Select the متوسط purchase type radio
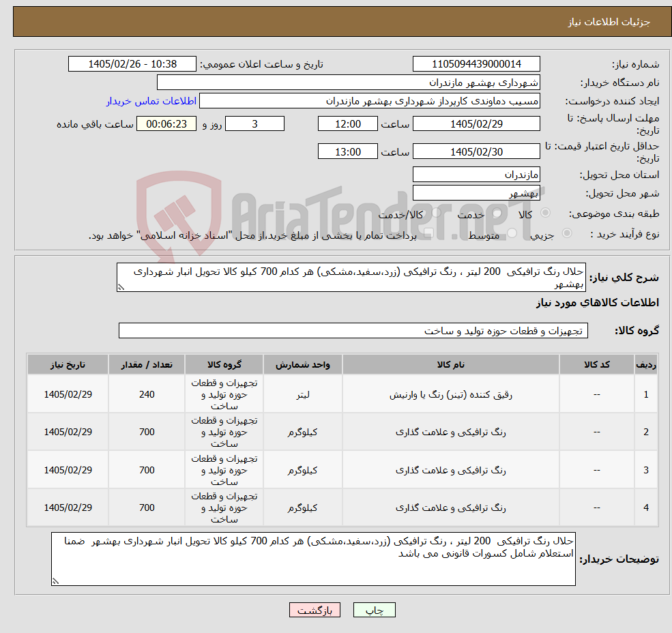The image size is (672, 633). (512, 233)
